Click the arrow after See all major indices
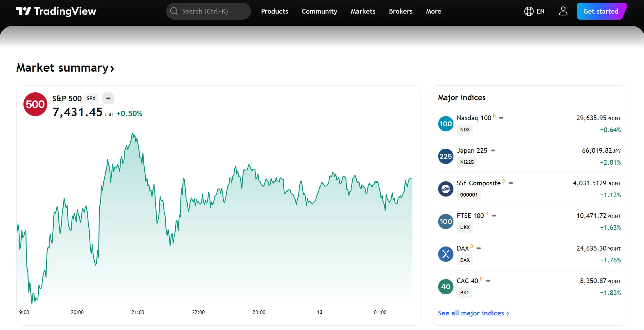 [507, 314]
